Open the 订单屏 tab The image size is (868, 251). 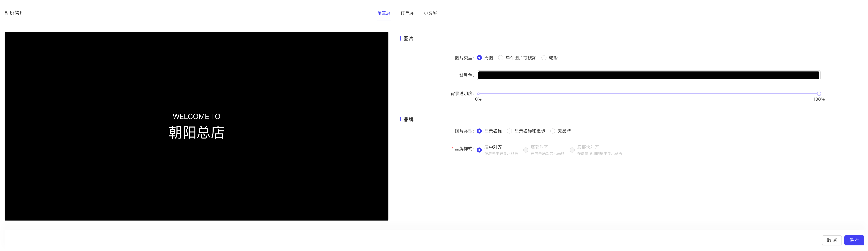(x=407, y=13)
